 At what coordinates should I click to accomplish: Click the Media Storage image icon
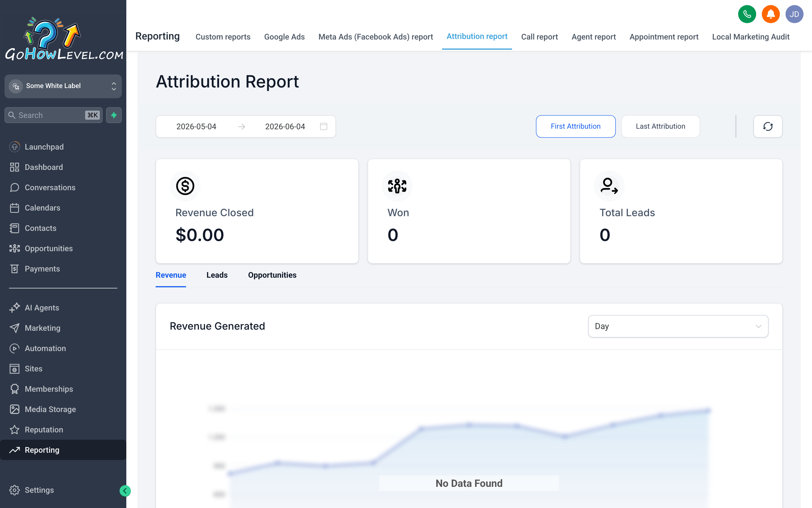click(14, 409)
